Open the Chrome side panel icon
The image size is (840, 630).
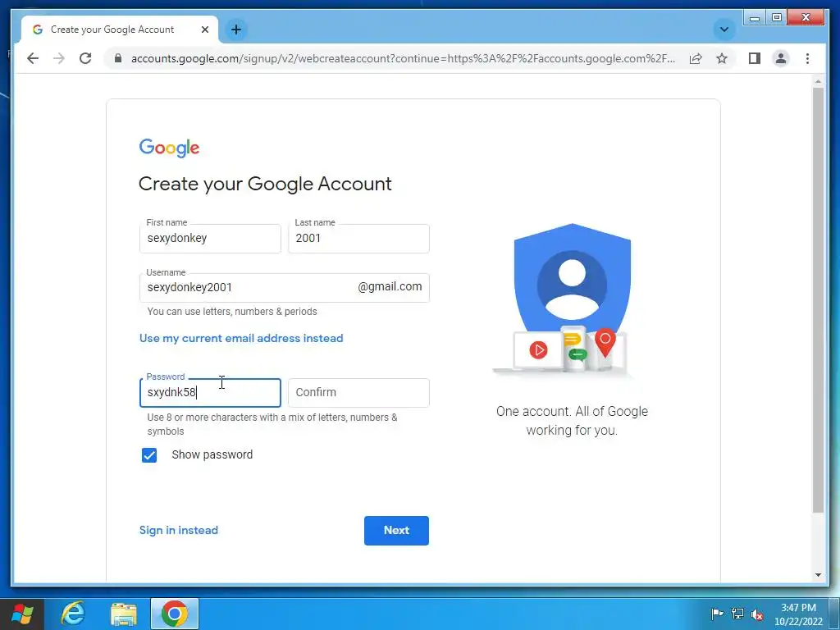(755, 58)
